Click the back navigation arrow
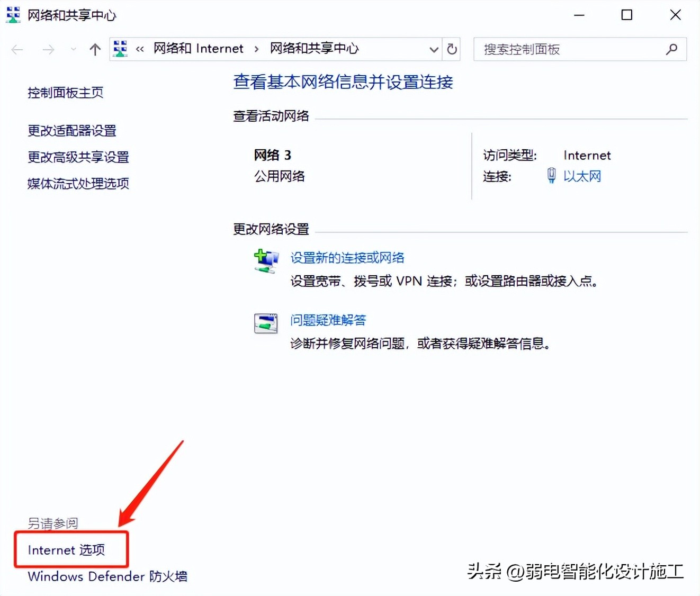700x596 pixels. pyautogui.click(x=17, y=49)
